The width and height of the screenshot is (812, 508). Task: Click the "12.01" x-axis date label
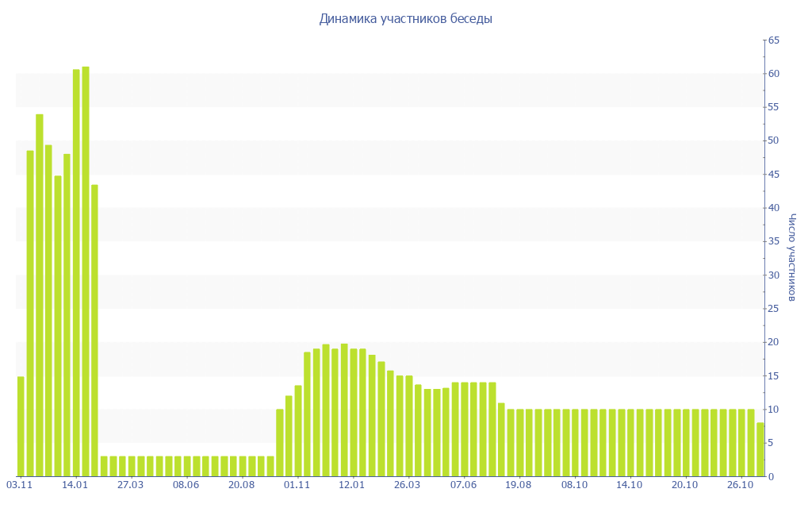click(x=352, y=485)
